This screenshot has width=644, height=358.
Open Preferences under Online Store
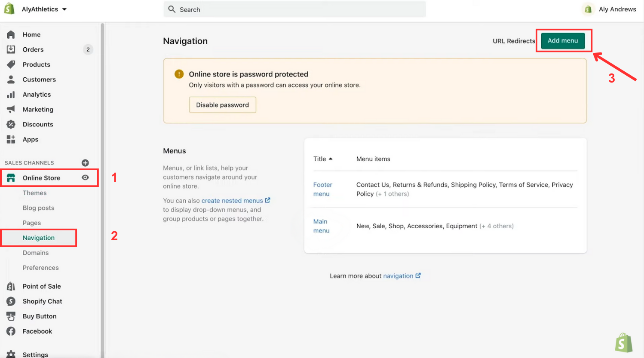(x=40, y=268)
